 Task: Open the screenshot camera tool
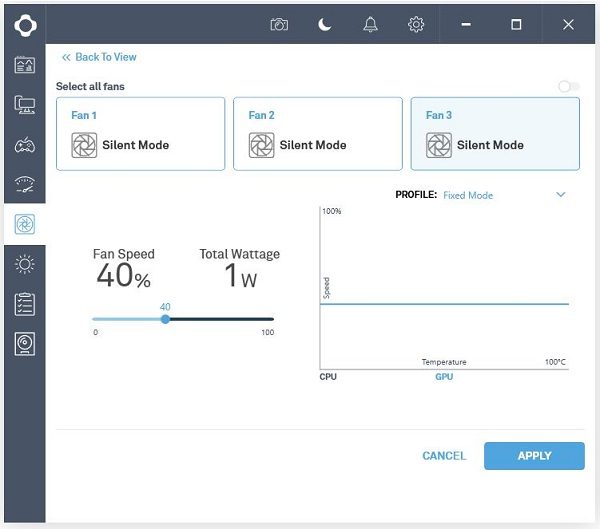click(279, 25)
